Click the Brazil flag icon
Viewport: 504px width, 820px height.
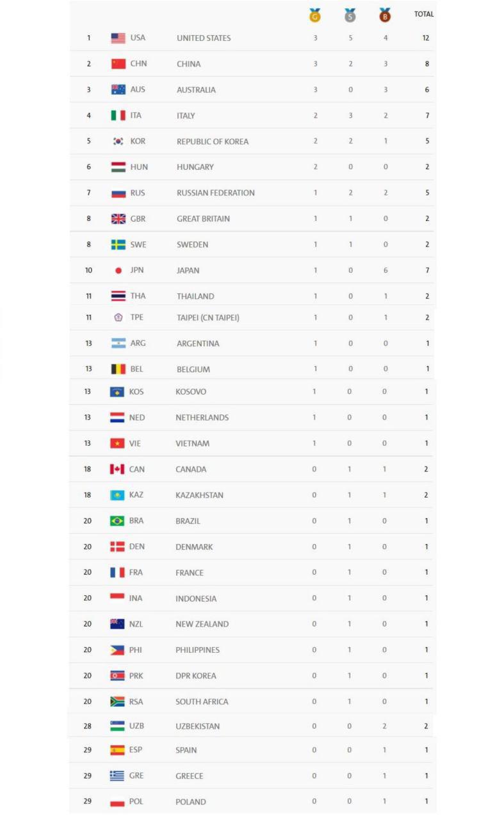(x=117, y=521)
